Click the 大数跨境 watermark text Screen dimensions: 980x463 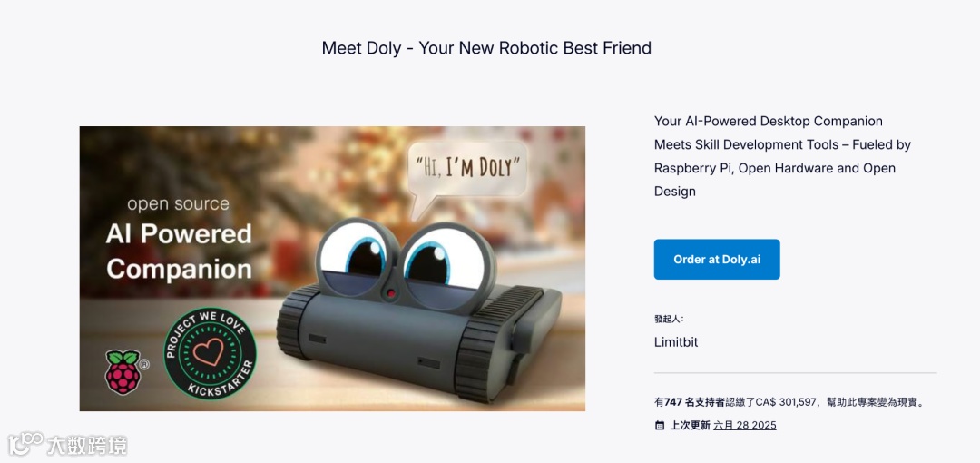87,446
